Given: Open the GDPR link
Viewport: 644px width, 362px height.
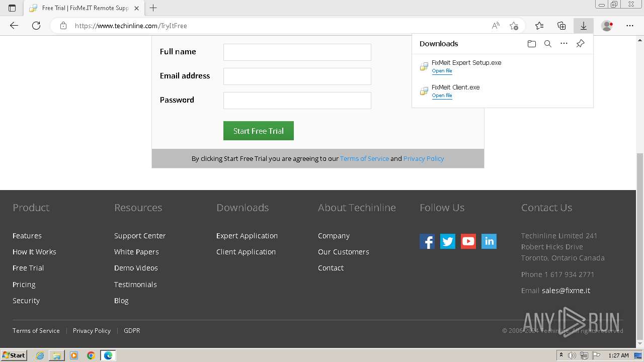Looking at the screenshot, I should click(x=132, y=331).
